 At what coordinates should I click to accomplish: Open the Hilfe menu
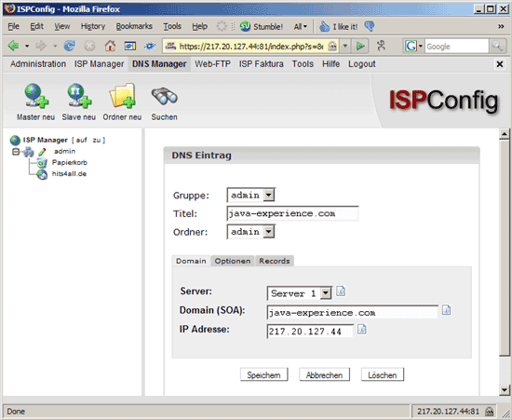coord(331,64)
